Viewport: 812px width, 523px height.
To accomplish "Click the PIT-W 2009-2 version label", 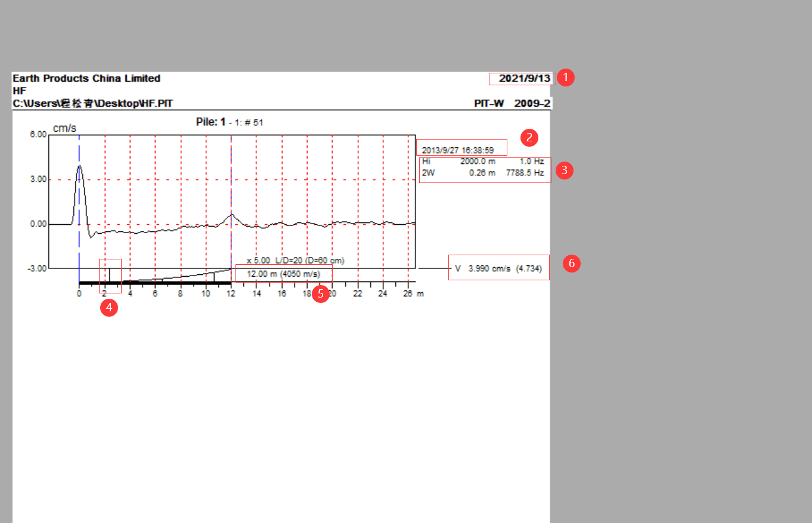I will click(512, 103).
